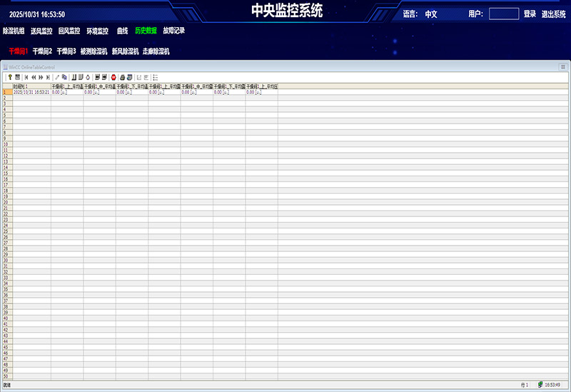Click the Help icon in table toolbar

click(x=9, y=76)
